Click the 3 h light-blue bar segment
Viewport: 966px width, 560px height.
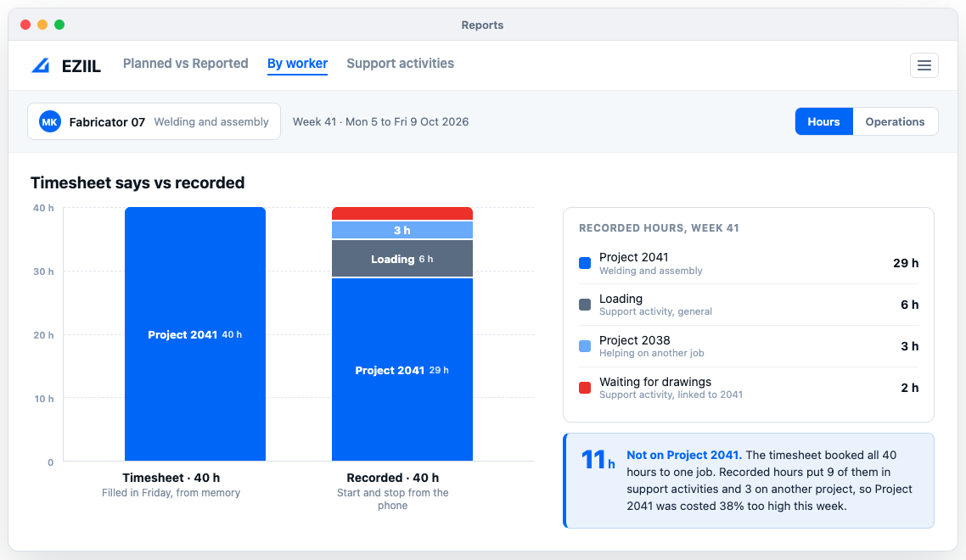(402, 230)
